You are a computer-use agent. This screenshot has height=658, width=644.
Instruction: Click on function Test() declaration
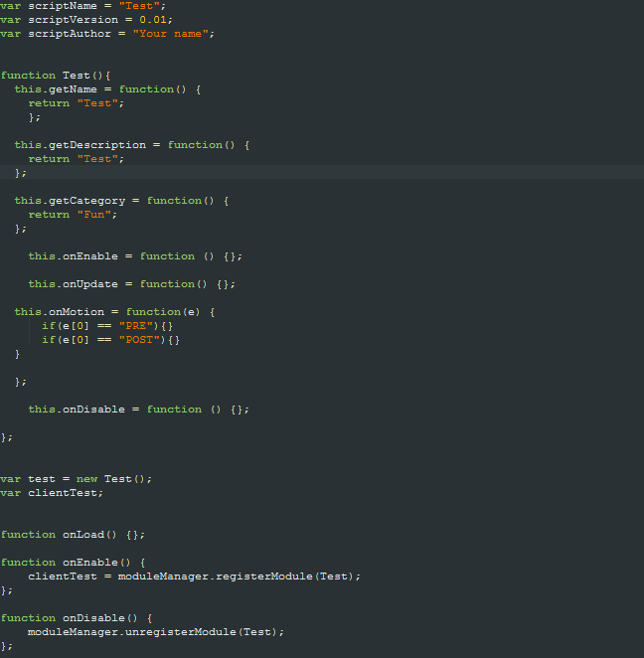(x=56, y=76)
